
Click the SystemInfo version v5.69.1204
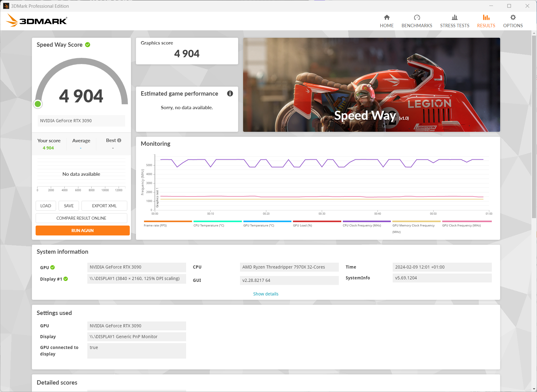(442, 278)
